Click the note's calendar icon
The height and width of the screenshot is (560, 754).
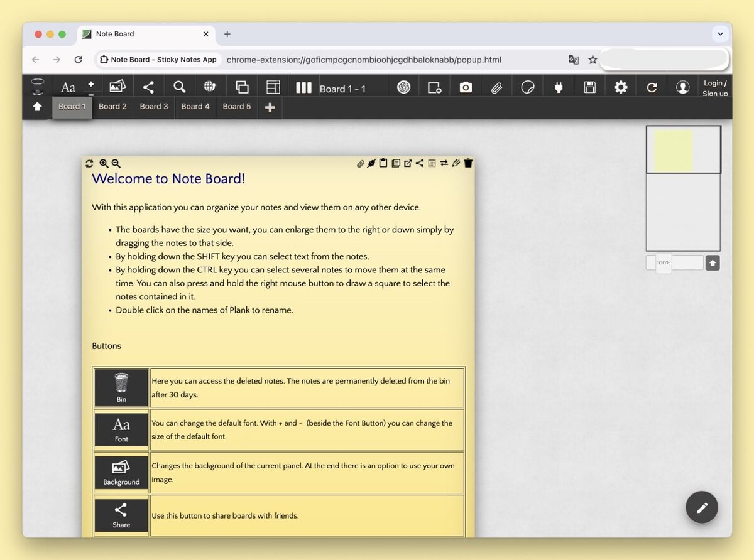432,163
